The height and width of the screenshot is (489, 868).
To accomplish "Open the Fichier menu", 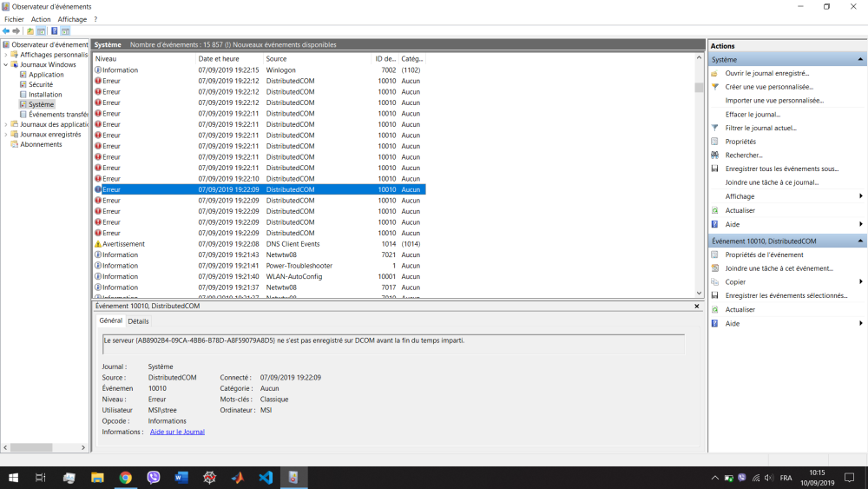I will point(14,19).
